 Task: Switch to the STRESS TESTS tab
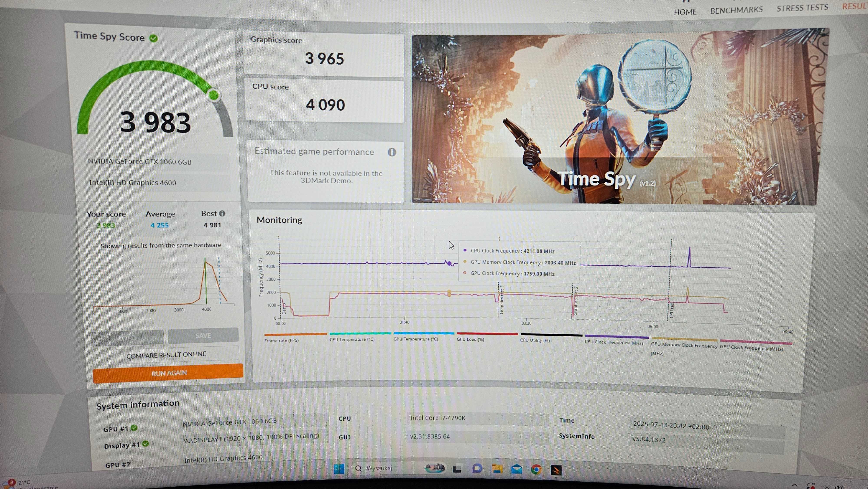point(802,8)
